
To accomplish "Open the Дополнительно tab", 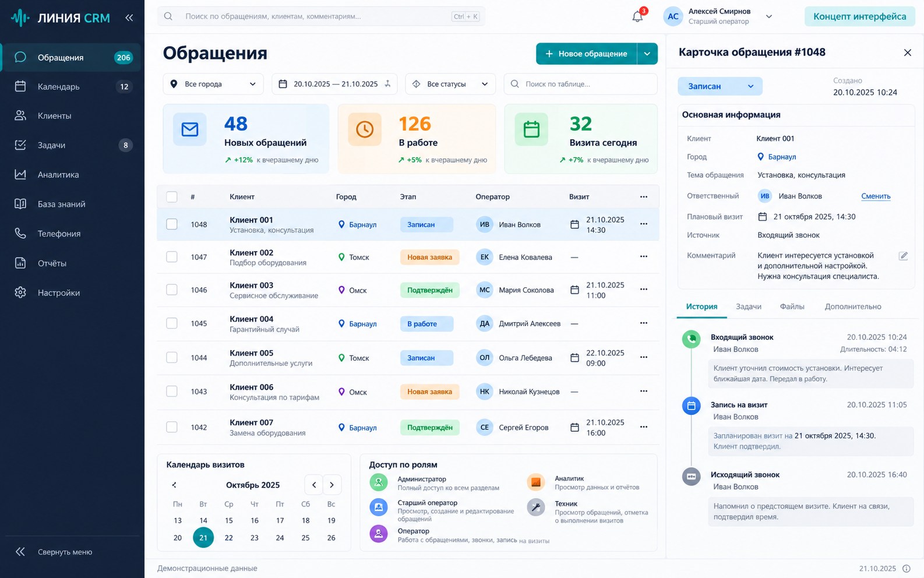I will pyautogui.click(x=853, y=306).
